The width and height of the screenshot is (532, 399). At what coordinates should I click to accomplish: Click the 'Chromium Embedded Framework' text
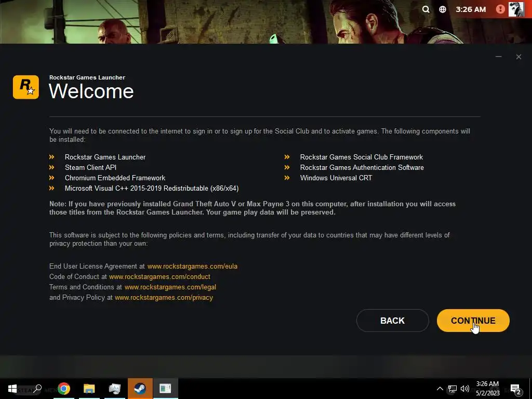[115, 178]
